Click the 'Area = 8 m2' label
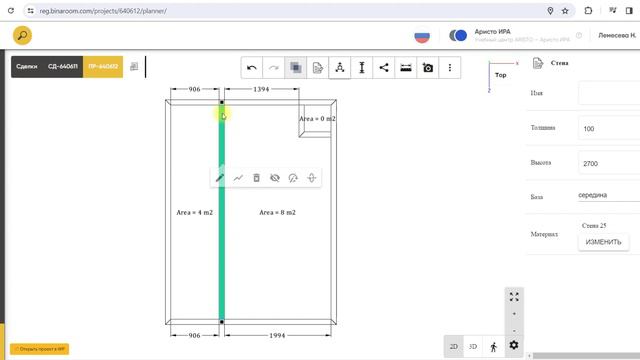640x360 pixels. click(278, 213)
